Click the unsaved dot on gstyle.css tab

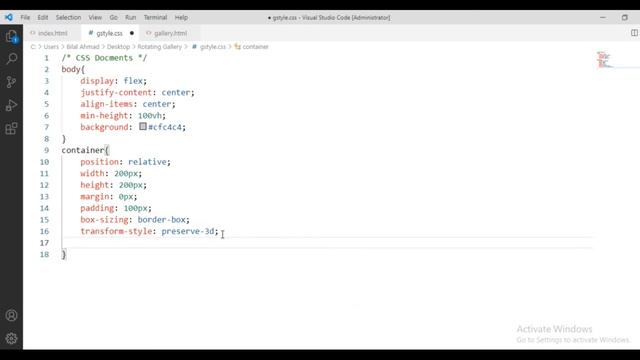click(132, 33)
